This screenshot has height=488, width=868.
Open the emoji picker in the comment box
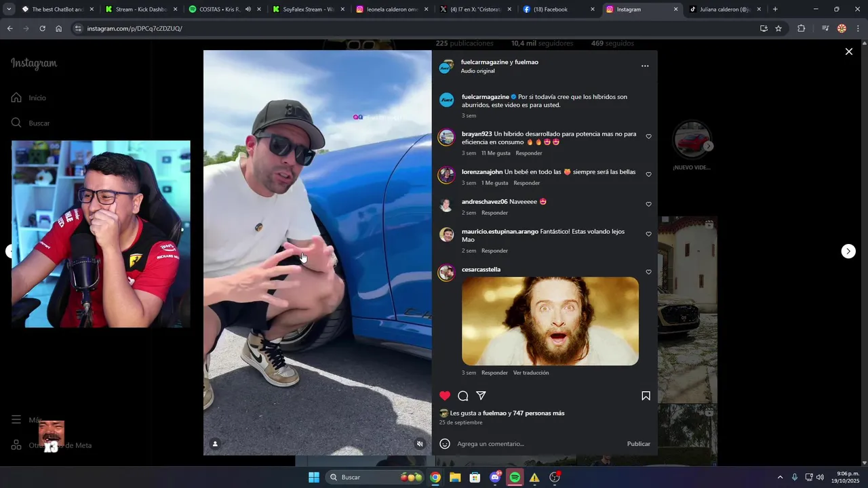(x=445, y=444)
